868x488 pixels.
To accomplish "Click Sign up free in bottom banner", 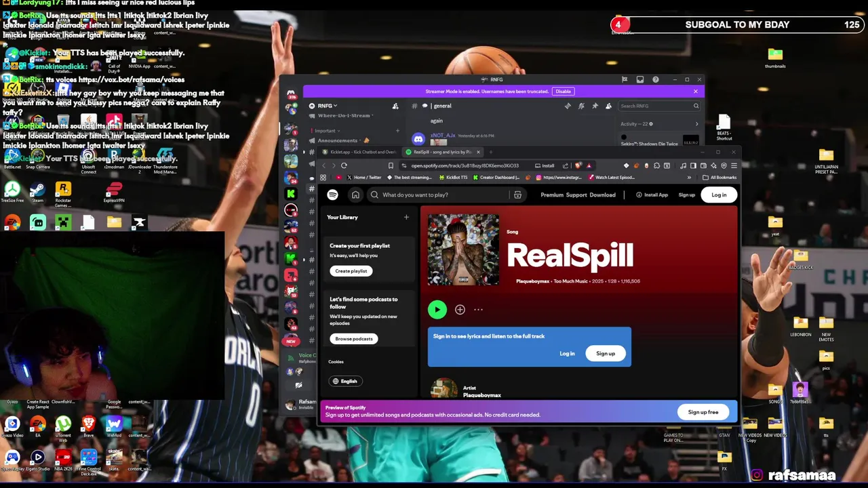I will click(703, 412).
